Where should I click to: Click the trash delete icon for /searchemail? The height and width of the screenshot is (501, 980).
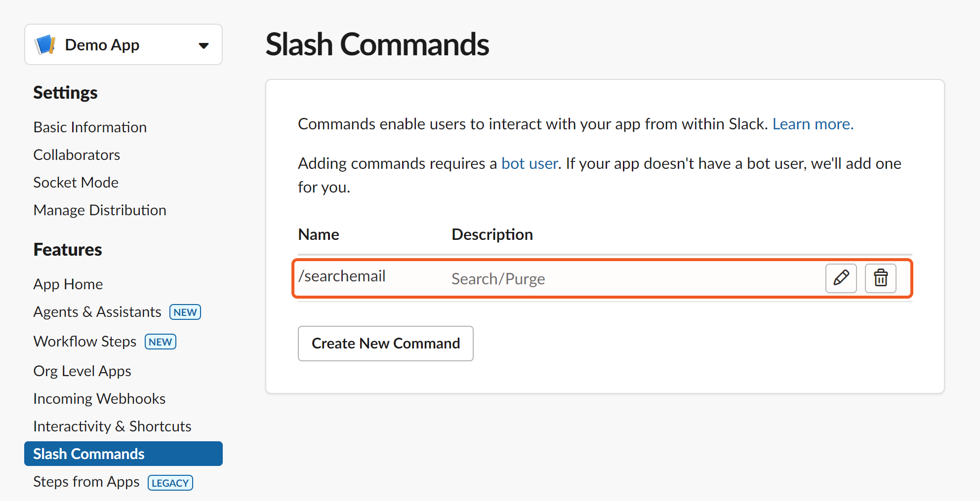[x=880, y=278]
